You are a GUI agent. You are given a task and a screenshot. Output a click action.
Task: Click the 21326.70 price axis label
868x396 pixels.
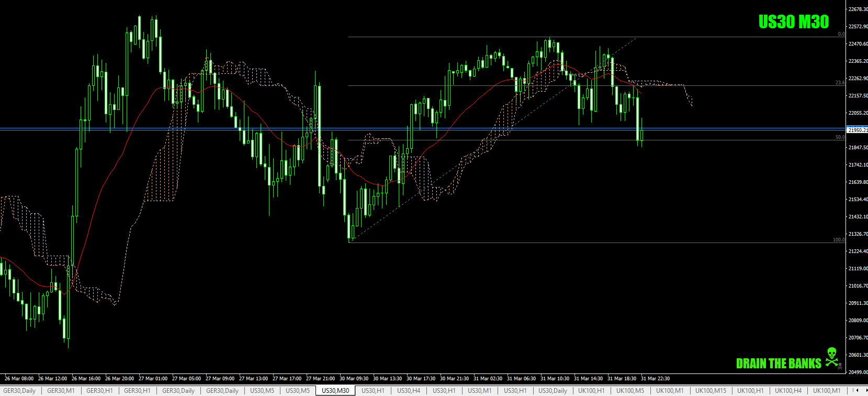858,234
